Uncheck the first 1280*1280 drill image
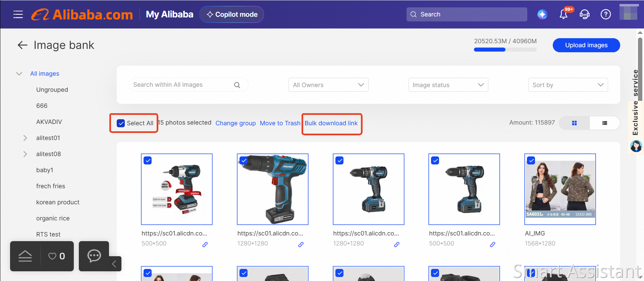 click(x=244, y=160)
